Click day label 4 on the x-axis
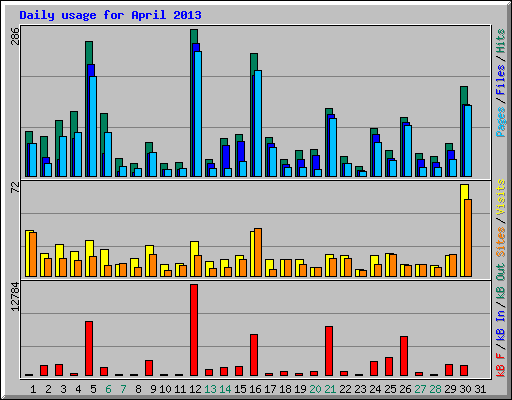Image resolution: width=512 pixels, height=400 pixels. (78, 389)
